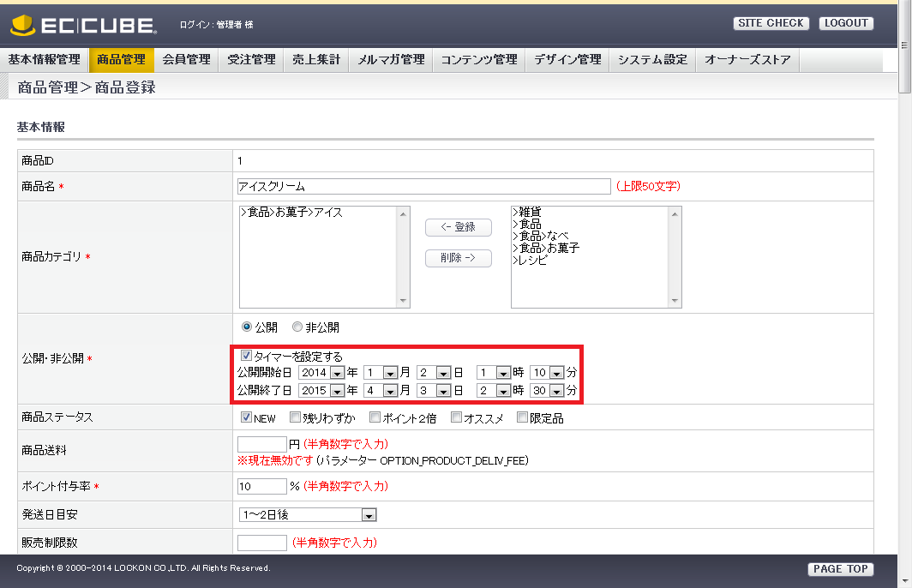Open 公開開始日 month dropdown

click(381, 373)
